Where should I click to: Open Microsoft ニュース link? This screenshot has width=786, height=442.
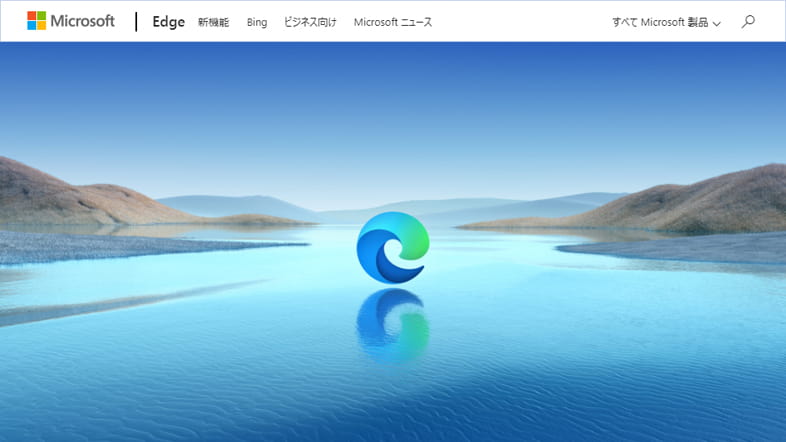pos(392,23)
